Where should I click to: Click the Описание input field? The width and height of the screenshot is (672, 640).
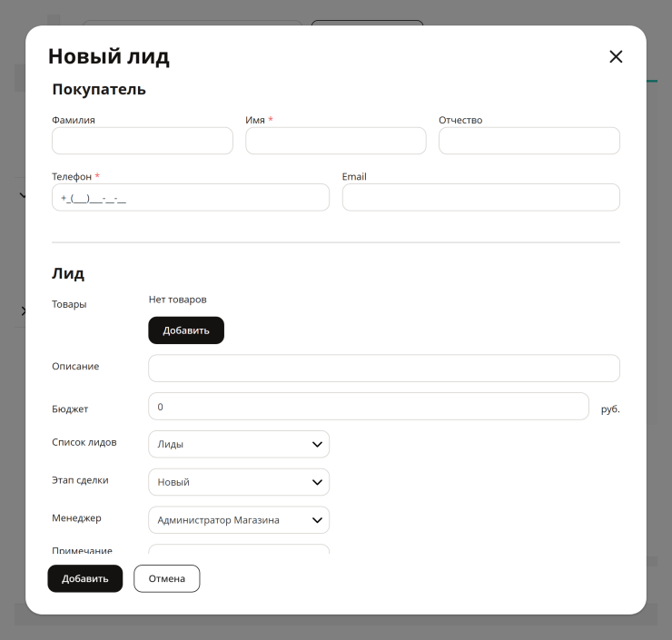(x=384, y=368)
